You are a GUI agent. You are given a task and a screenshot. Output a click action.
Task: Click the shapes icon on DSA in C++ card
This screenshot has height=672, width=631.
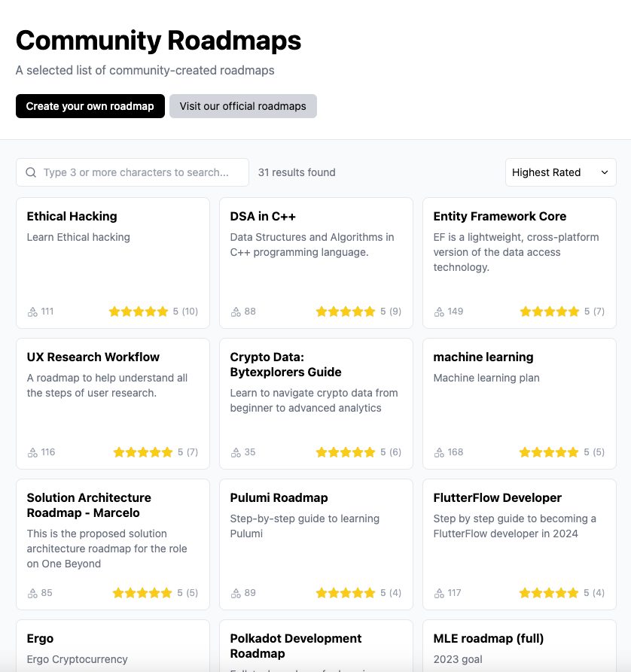coord(236,312)
